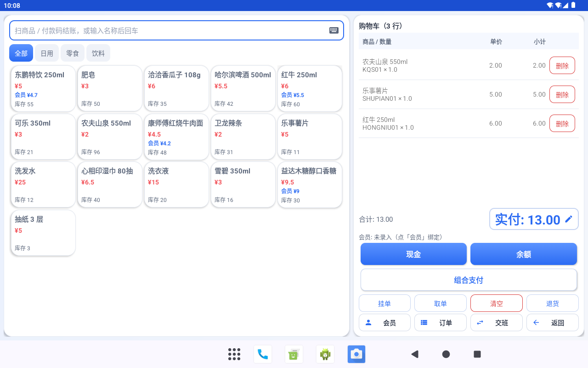Image resolution: width=588 pixels, height=368 pixels.
Task: Open the 交班 shift handover button
Action: click(x=497, y=322)
